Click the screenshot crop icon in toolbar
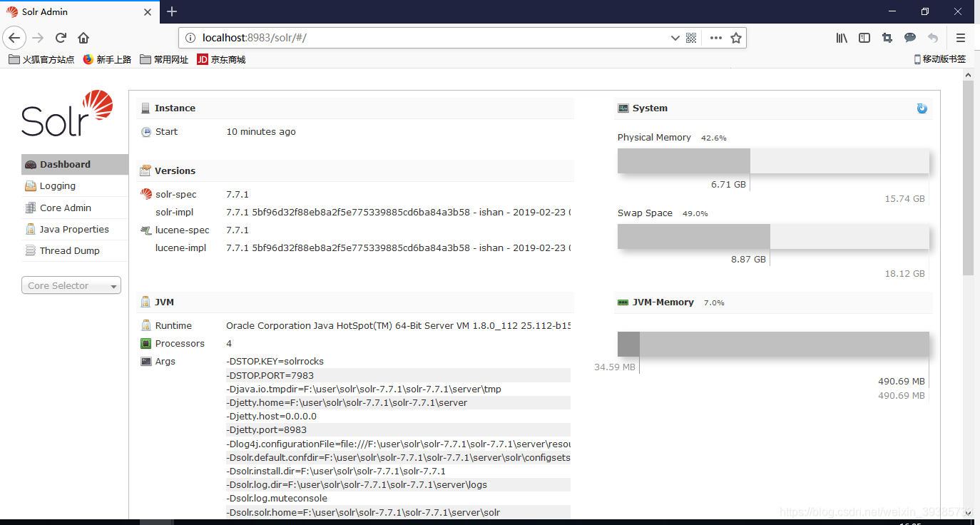 887,38
